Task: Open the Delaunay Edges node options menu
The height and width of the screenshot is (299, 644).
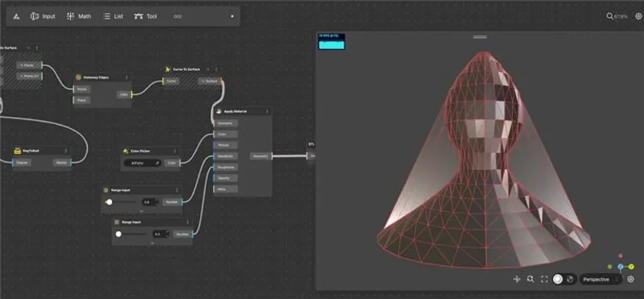Action: [x=126, y=77]
